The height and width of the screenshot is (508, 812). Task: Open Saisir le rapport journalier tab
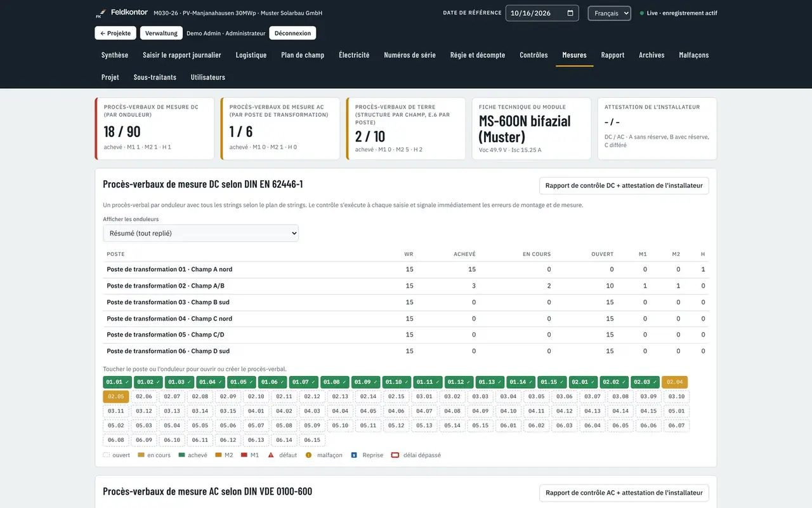coord(182,55)
